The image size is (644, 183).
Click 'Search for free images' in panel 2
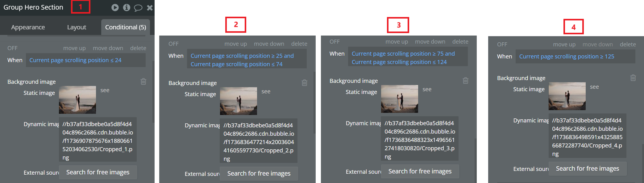[259, 173]
